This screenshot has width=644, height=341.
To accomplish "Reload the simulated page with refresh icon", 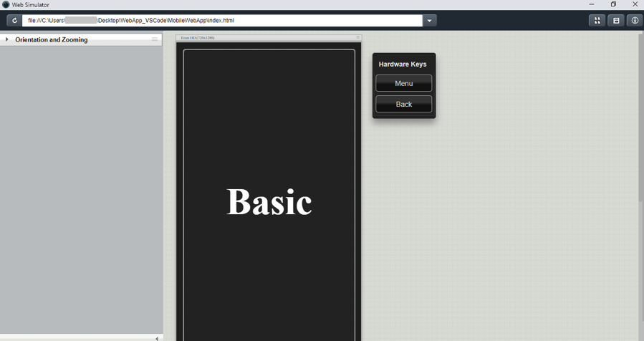I will pos(14,21).
